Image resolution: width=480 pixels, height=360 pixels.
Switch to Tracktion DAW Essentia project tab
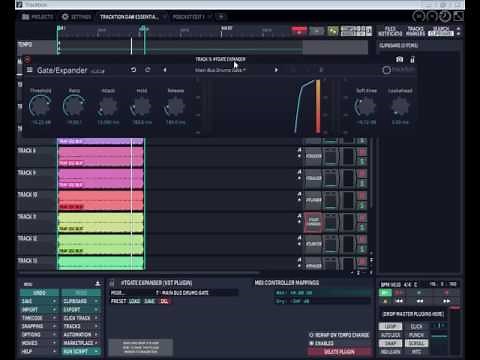click(x=129, y=17)
